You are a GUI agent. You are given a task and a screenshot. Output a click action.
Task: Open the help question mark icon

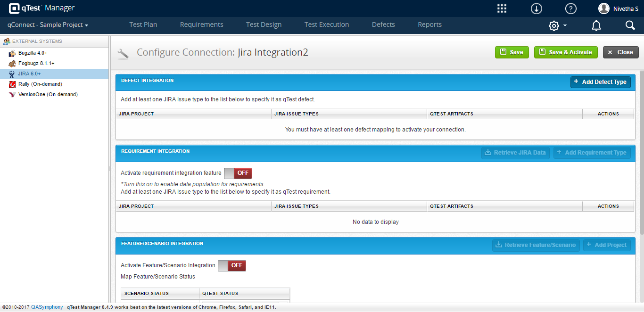[x=571, y=8]
